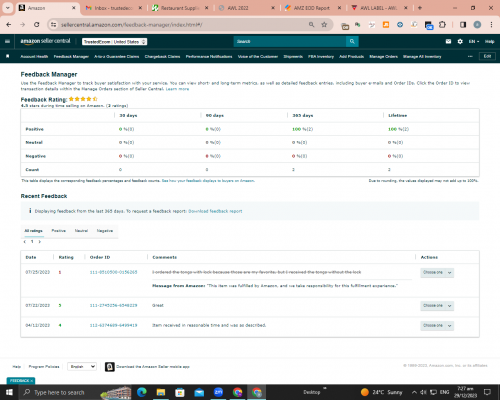This screenshot has height=400, width=500.
Task: Open order 111-2745256-6548229 link
Action: pyautogui.click(x=113, y=305)
